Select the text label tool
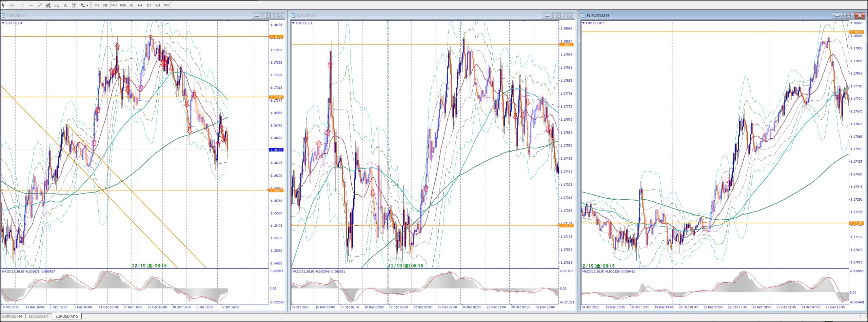This screenshot has width=868, height=322. (74, 5)
